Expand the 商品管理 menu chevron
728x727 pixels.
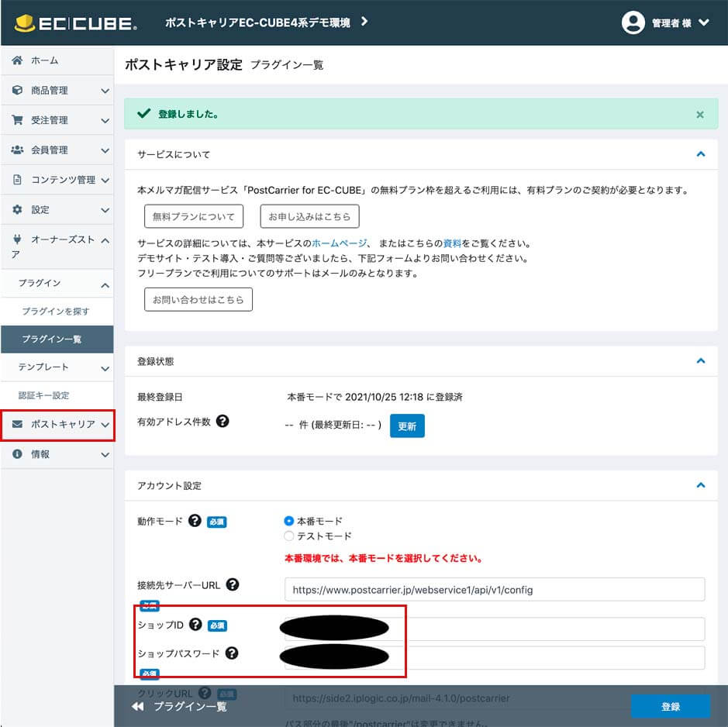(x=105, y=91)
